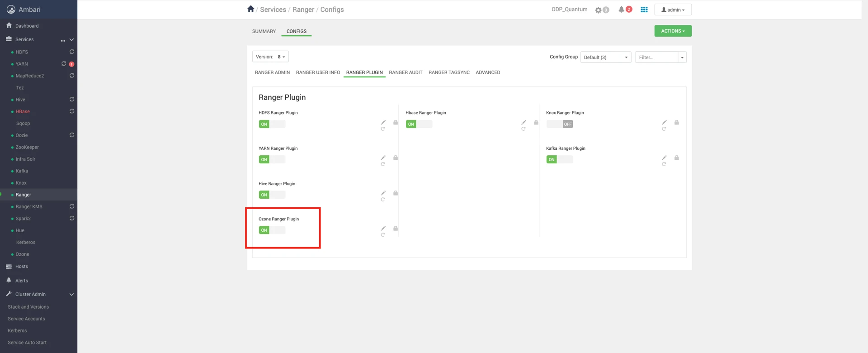
Task: Open Ranger KMS service in sidebar
Action: (29, 206)
